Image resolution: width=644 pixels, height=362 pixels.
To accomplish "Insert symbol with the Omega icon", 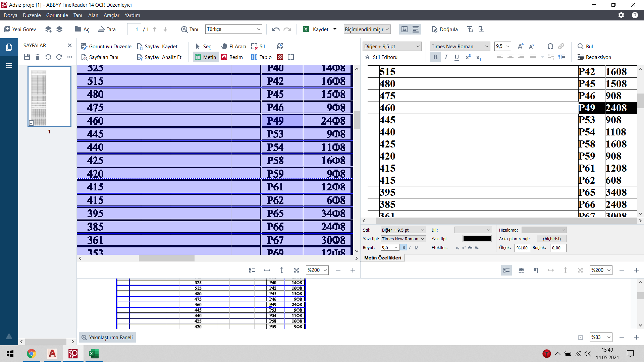I will [550, 47].
